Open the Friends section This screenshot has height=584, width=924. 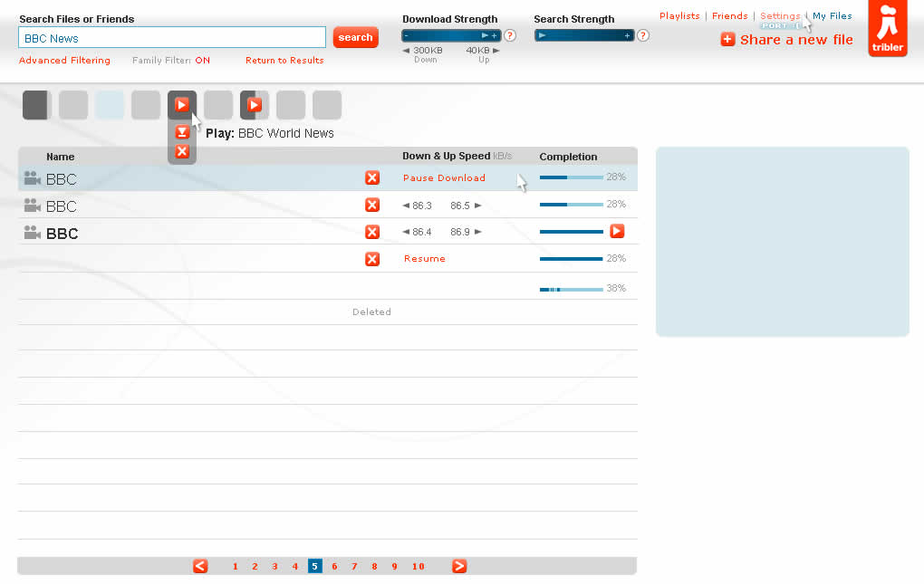pyautogui.click(x=729, y=16)
